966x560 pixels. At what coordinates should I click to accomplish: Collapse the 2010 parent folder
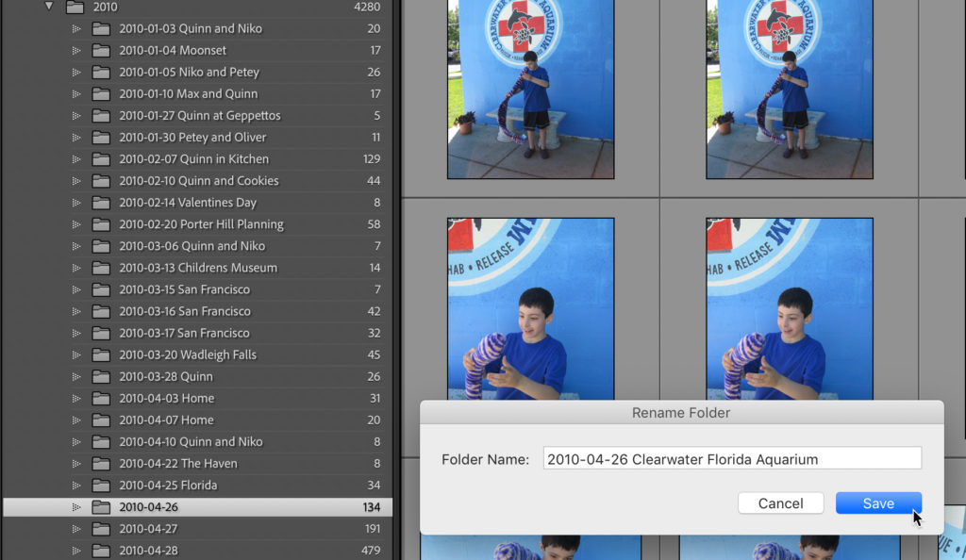[49, 7]
